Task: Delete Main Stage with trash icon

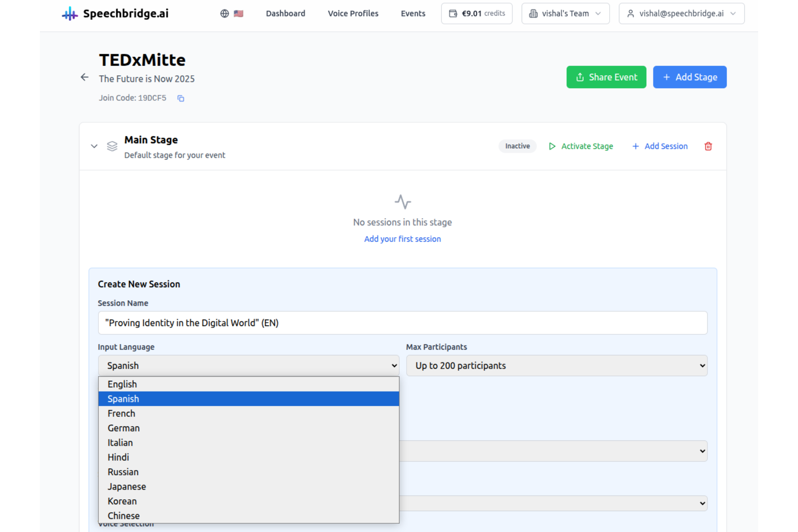Action: click(708, 146)
